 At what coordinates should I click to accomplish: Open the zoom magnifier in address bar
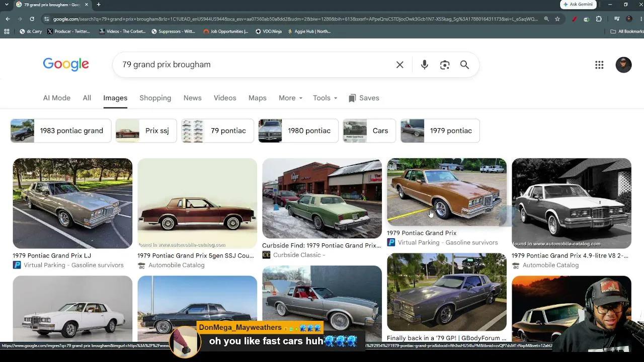[x=546, y=19]
